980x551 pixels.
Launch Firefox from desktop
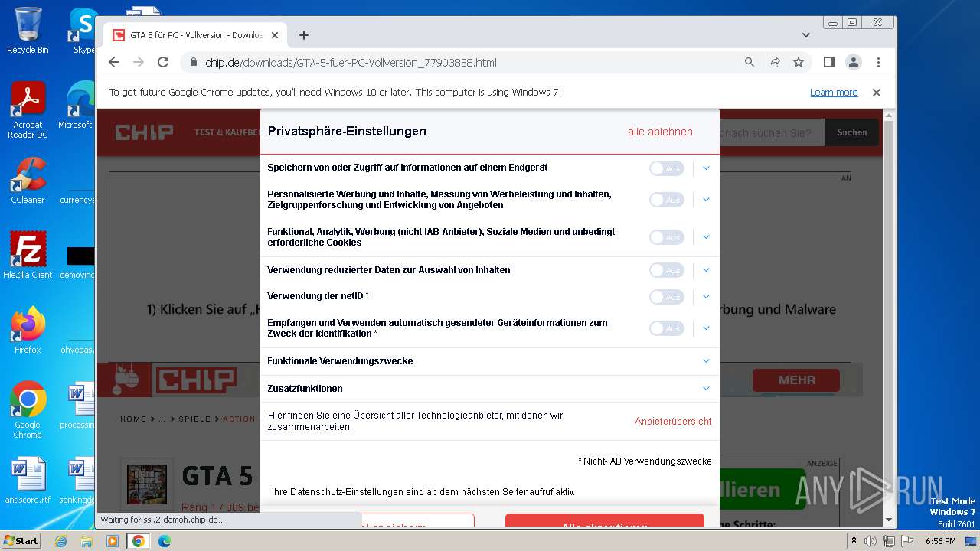(28, 331)
